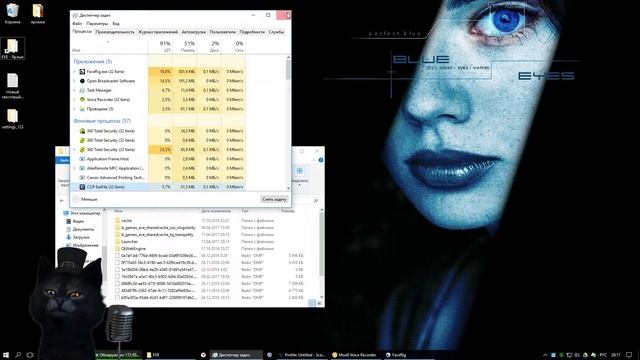Image resolution: width=640 pixels, height=360 pixels.
Task: Switch Explorer to details view button
Action: (312, 303)
